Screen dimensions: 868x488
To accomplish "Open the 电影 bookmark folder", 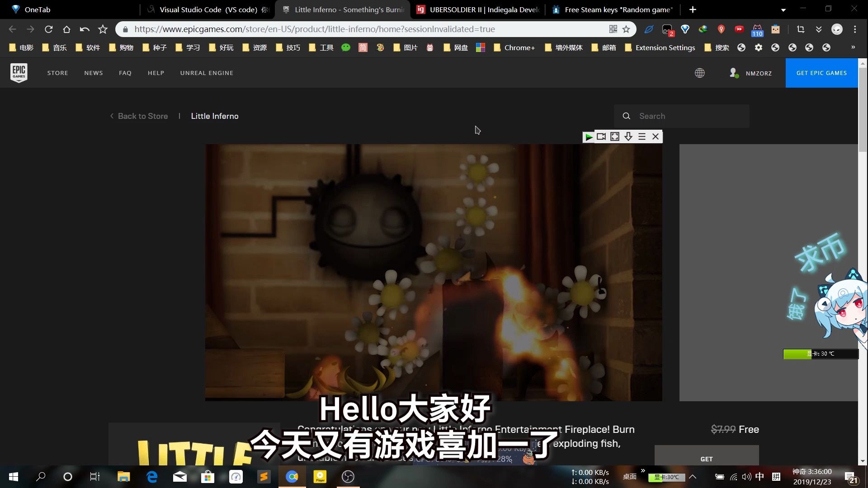I will (x=21, y=47).
